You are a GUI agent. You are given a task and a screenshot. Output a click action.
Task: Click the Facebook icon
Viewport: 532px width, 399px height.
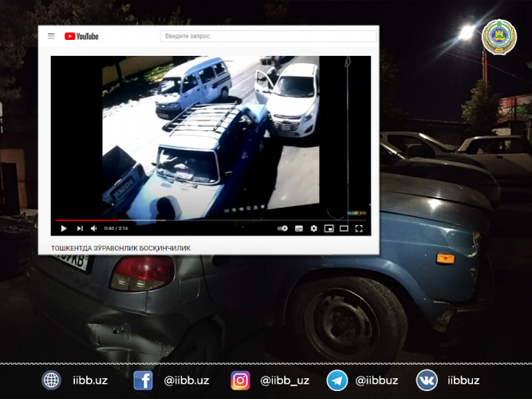pyautogui.click(x=144, y=381)
